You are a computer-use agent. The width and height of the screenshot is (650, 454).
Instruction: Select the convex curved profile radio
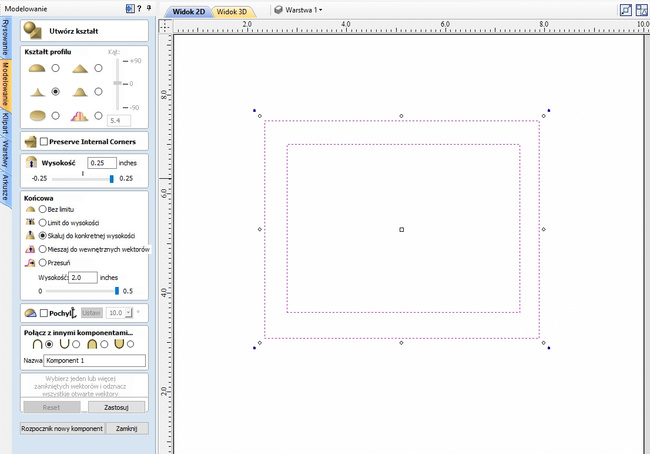(98, 92)
